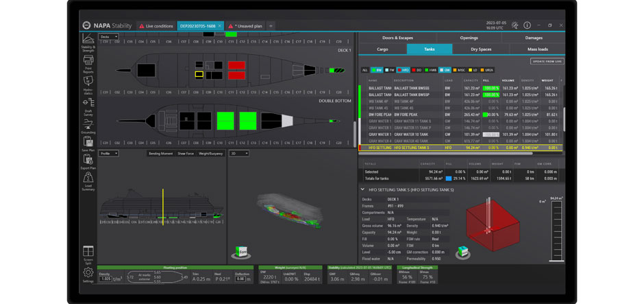Viewport: 644px width, 304px height.
Task: Open the Decks view dropdown
Action: pyautogui.click(x=108, y=36)
